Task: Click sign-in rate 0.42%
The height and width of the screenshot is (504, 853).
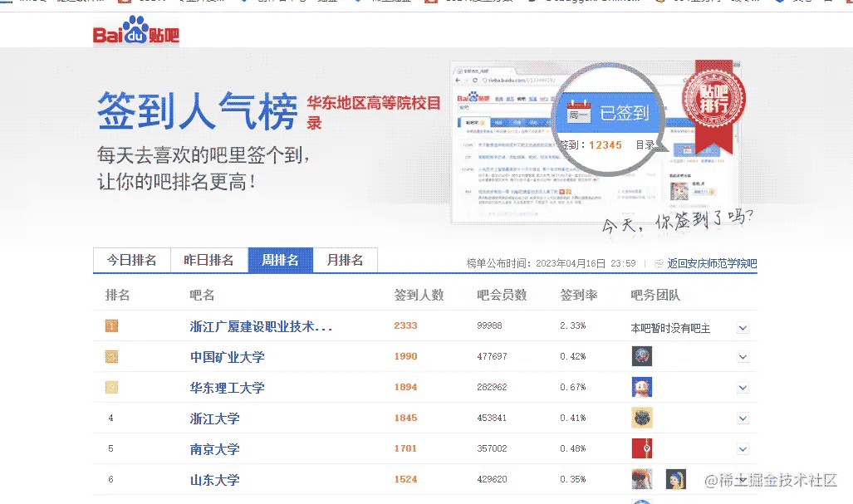Action: click(573, 356)
